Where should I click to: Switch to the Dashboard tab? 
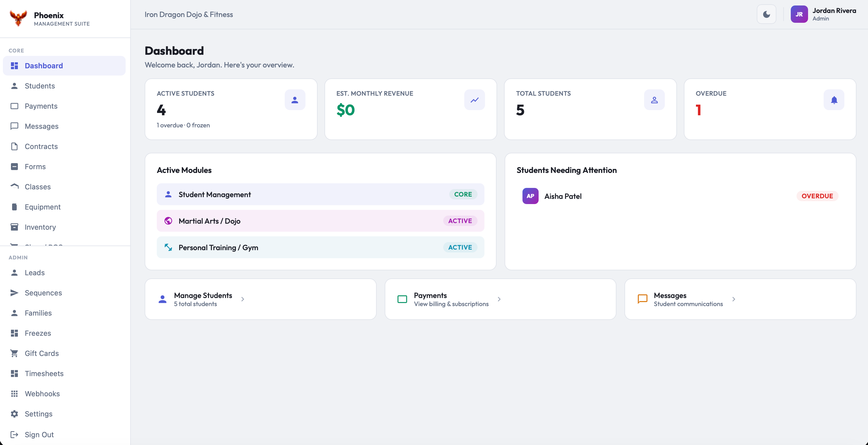44,65
